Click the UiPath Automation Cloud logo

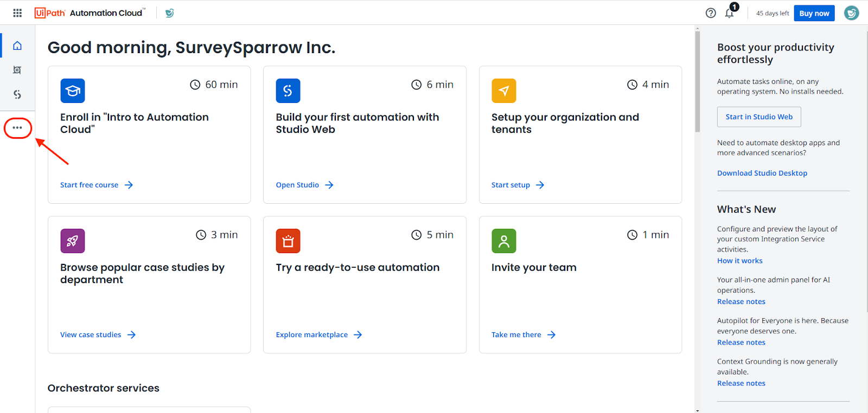tap(90, 13)
